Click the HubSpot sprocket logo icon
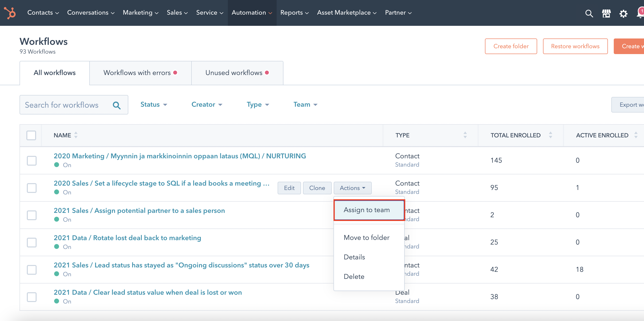This screenshot has width=644, height=321. coord(10,13)
